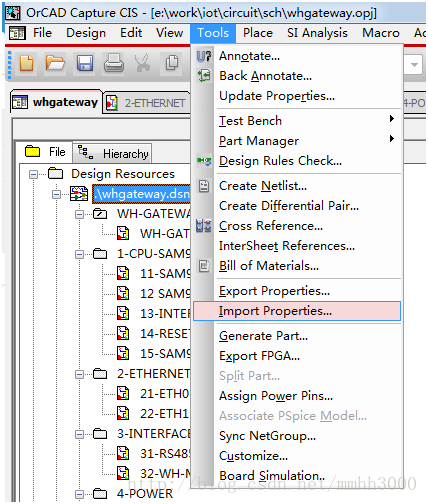
Task: Select Assign Power Pins entry
Action: 297,396
